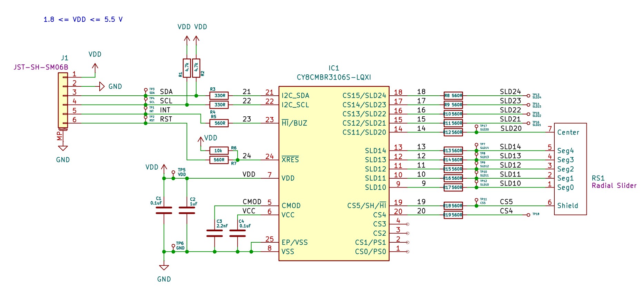Select the "Center" pin label on RS1
The height and width of the screenshot is (296, 644).
pyautogui.click(x=568, y=132)
